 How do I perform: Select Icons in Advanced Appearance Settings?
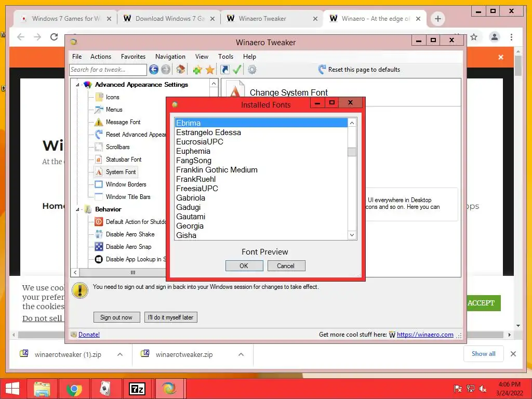pos(112,97)
